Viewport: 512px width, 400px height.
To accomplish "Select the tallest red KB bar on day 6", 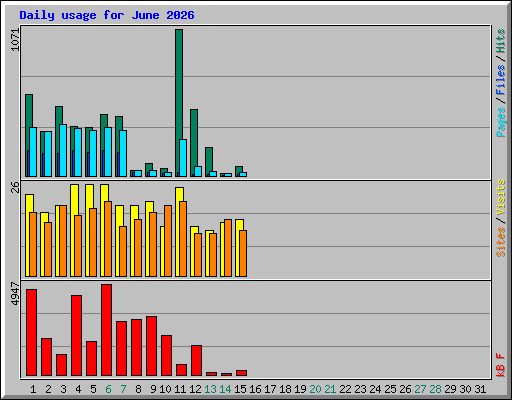I will pyautogui.click(x=106, y=330).
